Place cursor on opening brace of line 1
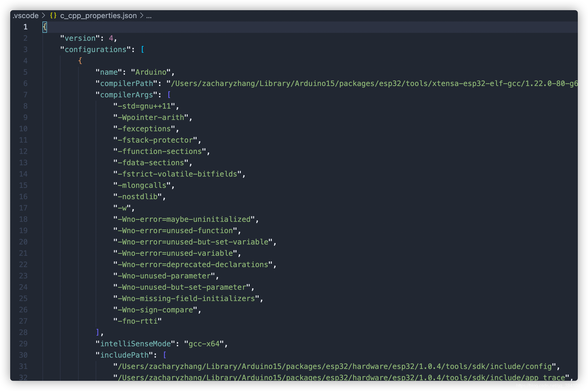Screen dimensions: 588x391 tap(45, 27)
